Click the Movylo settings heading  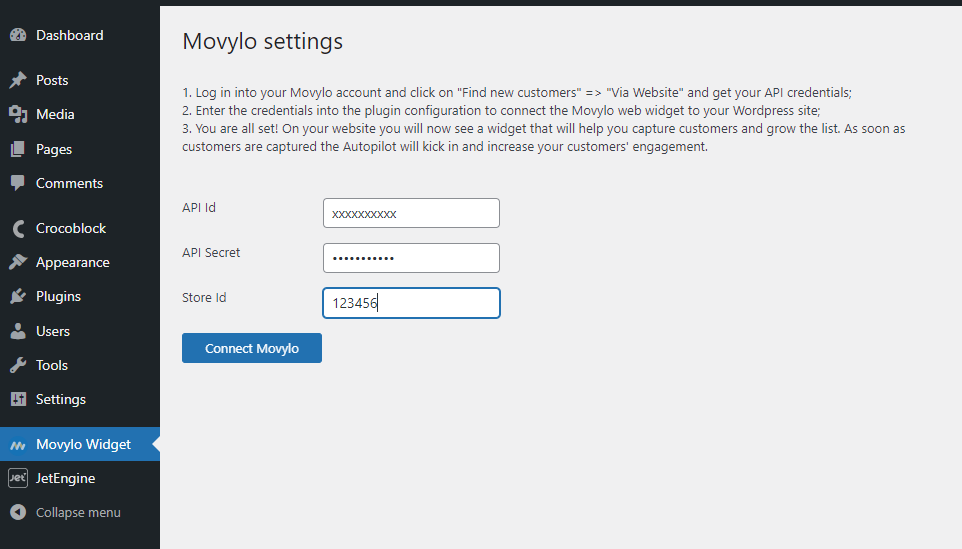click(263, 42)
